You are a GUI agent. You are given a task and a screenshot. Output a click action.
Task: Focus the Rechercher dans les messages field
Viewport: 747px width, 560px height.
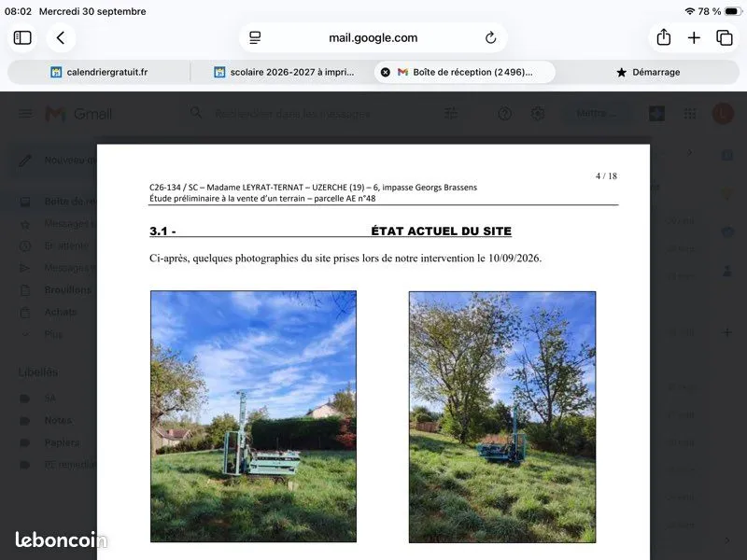[x=292, y=114]
